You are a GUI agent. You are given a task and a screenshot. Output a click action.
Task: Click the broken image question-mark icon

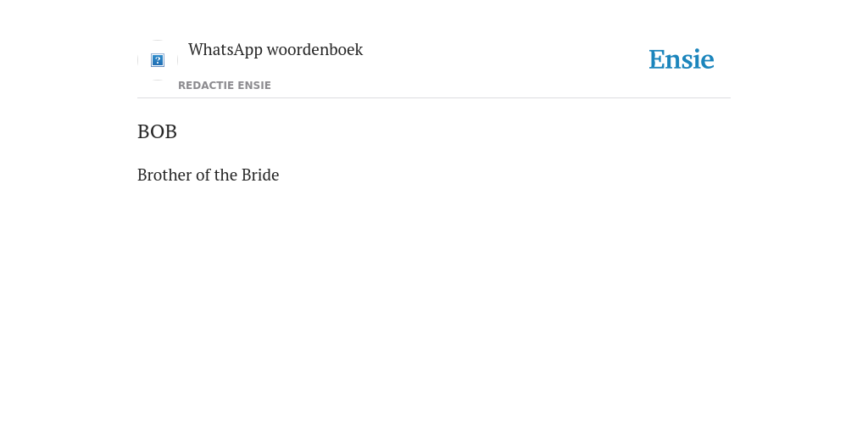pos(158,60)
